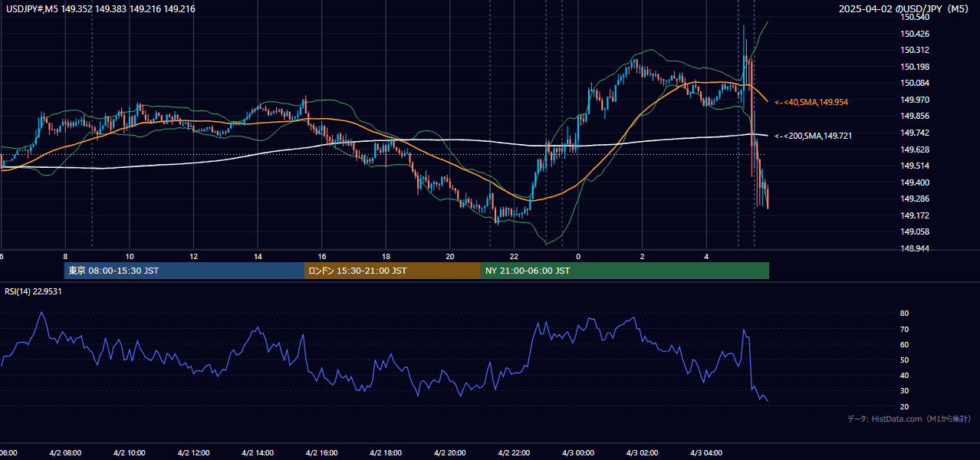
Task: Click price scale value 150.084
Action: coord(914,83)
